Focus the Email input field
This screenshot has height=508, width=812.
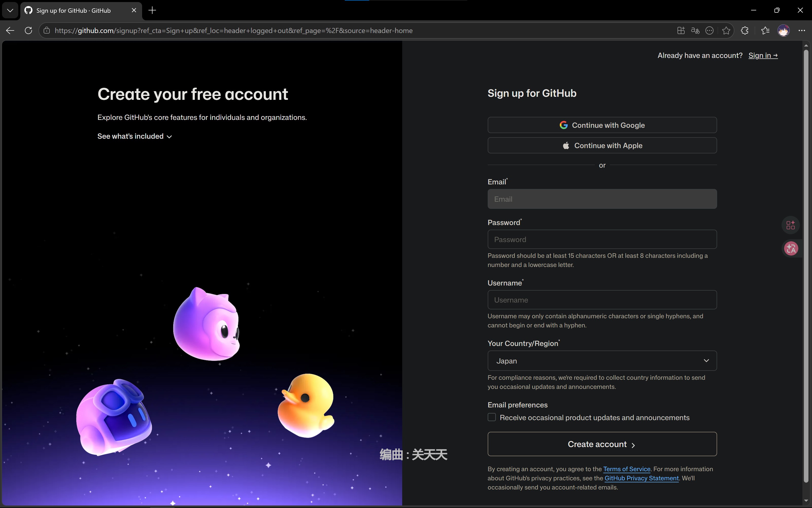point(602,199)
